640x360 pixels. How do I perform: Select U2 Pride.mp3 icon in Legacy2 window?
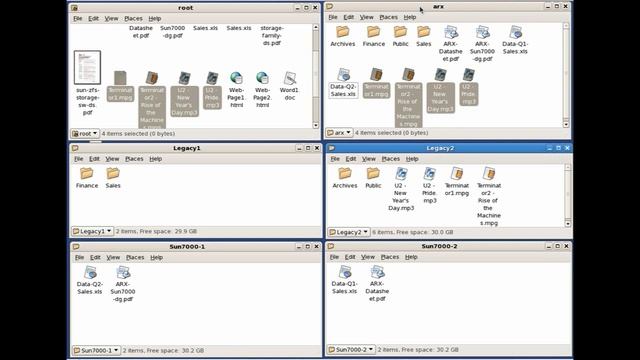(429, 173)
